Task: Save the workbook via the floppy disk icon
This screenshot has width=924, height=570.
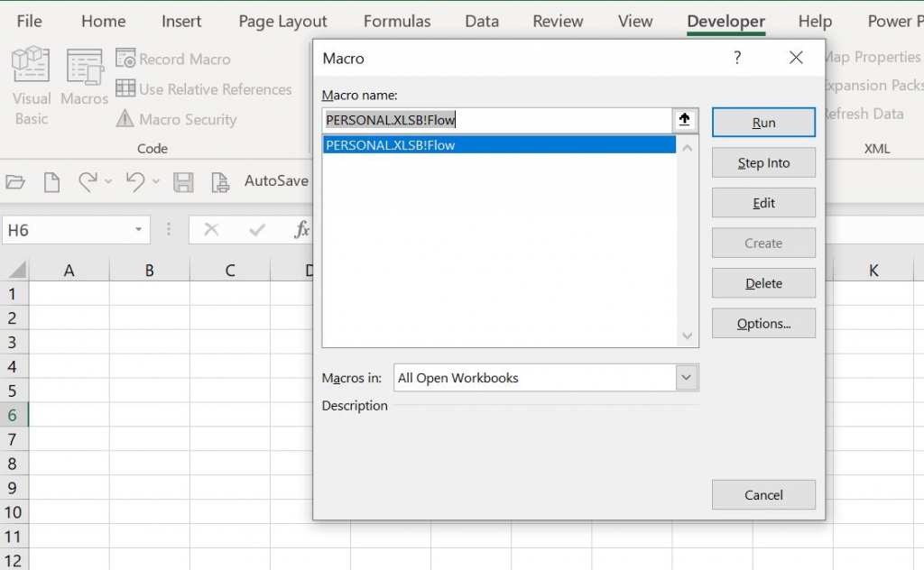Action: point(183,181)
